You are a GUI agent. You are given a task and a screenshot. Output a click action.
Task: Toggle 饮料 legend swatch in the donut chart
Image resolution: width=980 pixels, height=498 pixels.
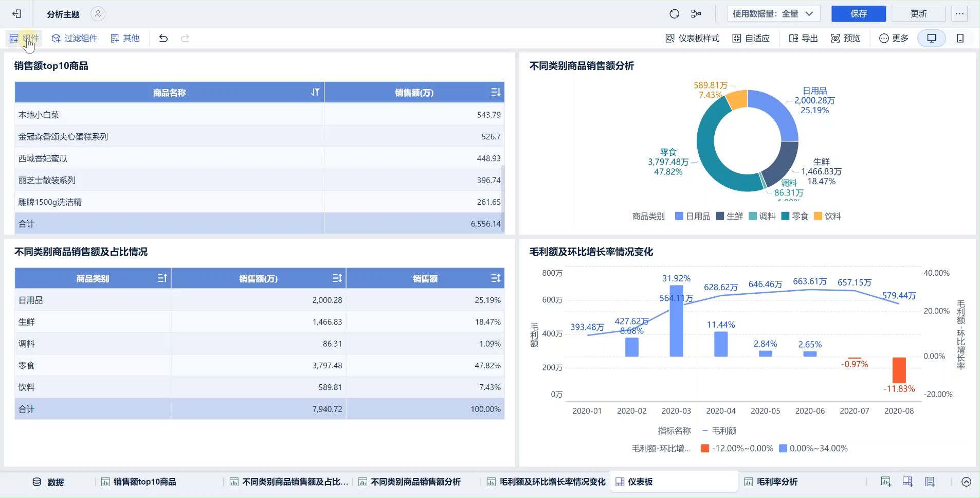[818, 216]
